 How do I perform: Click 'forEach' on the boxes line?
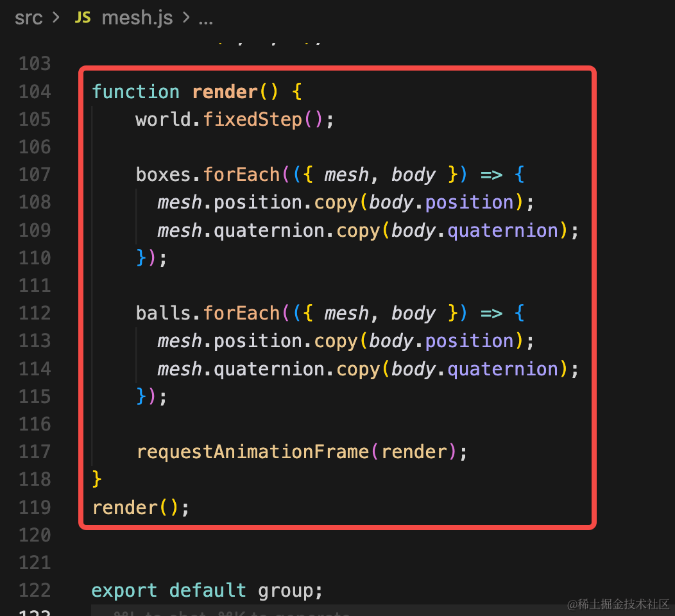tap(241, 175)
